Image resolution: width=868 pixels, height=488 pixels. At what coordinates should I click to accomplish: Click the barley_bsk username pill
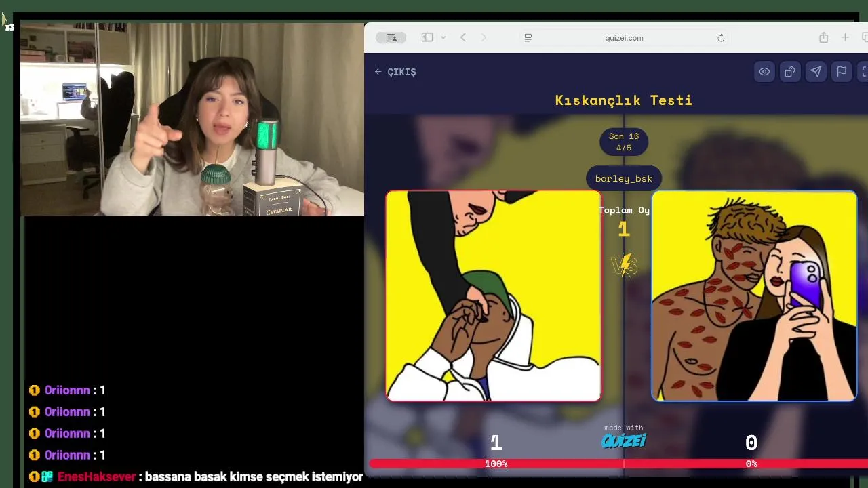(624, 178)
